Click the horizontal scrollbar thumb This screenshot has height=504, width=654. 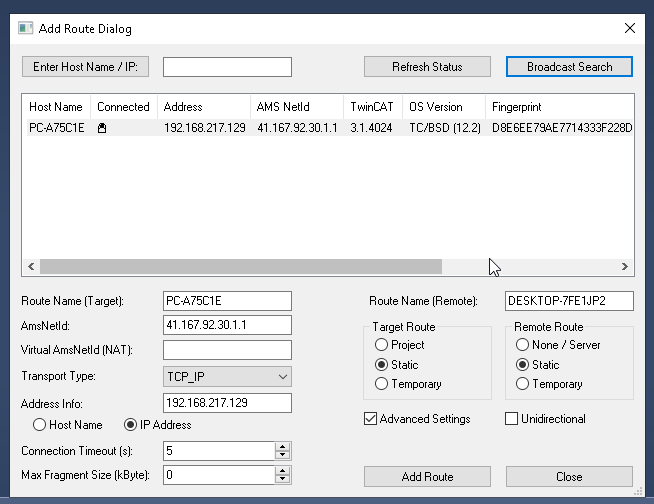click(241, 266)
